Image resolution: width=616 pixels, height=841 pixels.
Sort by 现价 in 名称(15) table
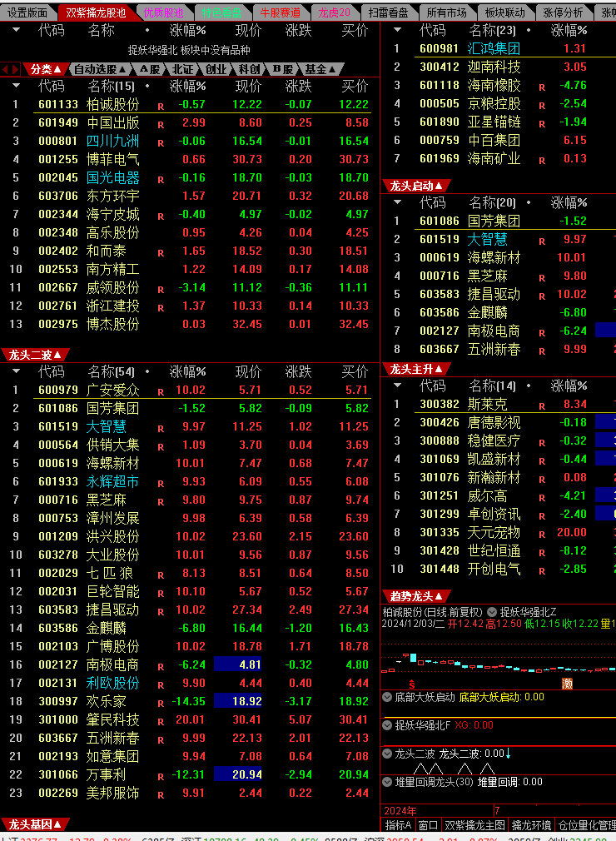tap(248, 86)
